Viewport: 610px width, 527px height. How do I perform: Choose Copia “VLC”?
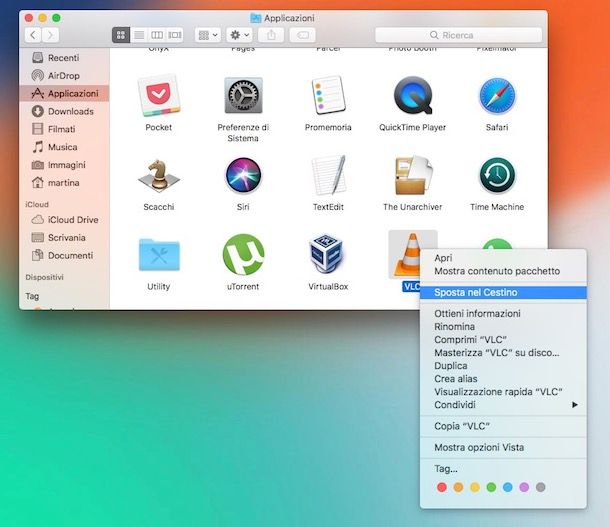[503, 426]
